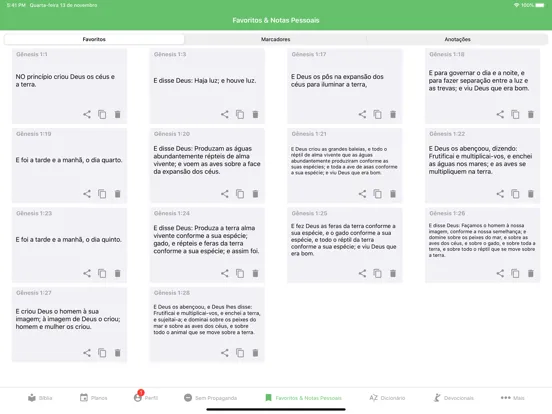Delete the Gênesis 1:24 favorite

click(255, 273)
